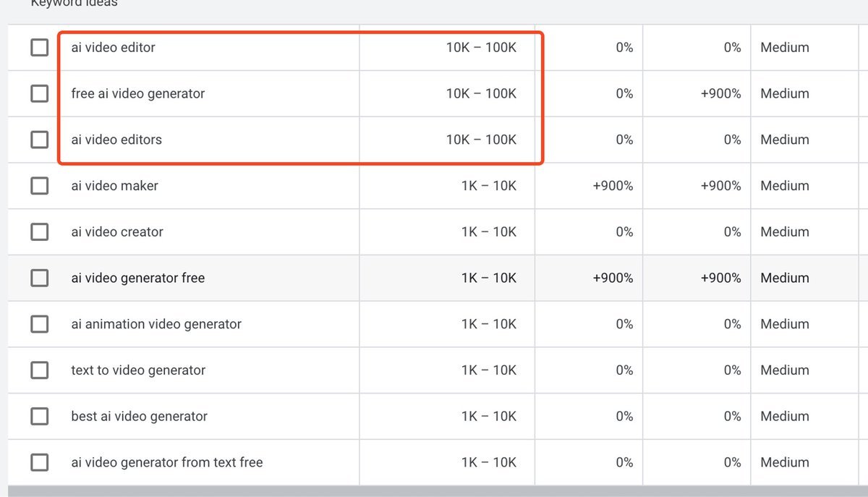This screenshot has width=868, height=497.
Task: Click the 'ai video editor' keyword text
Action: tap(113, 48)
